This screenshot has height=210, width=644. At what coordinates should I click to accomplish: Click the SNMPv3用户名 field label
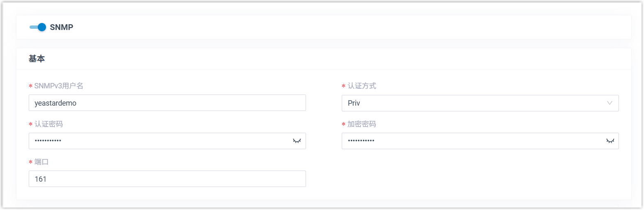point(59,86)
